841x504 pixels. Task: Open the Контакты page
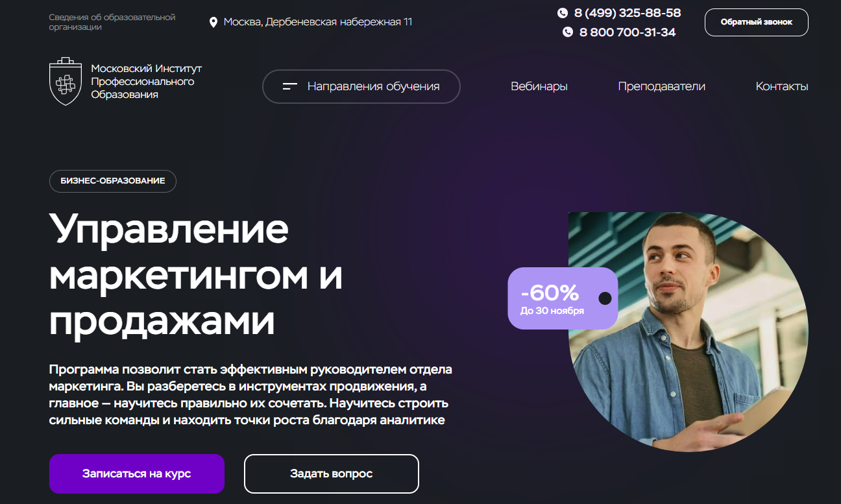coord(782,86)
